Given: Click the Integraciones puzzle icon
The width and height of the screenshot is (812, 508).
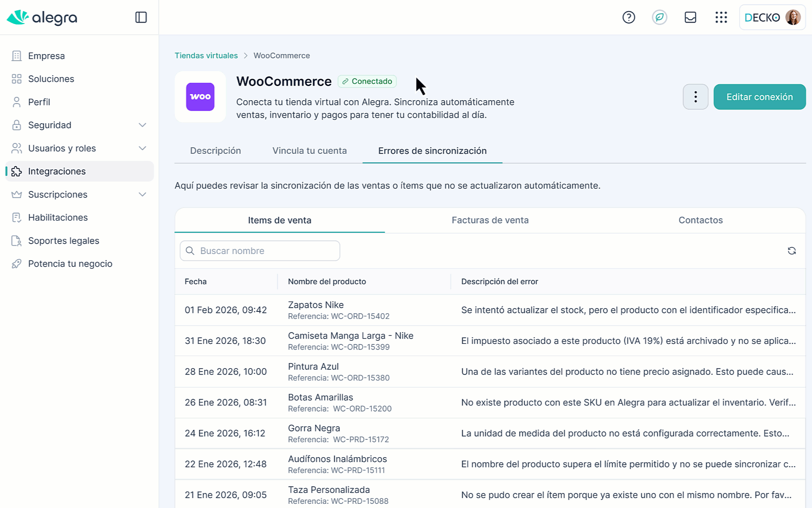Looking at the screenshot, I should tap(16, 171).
